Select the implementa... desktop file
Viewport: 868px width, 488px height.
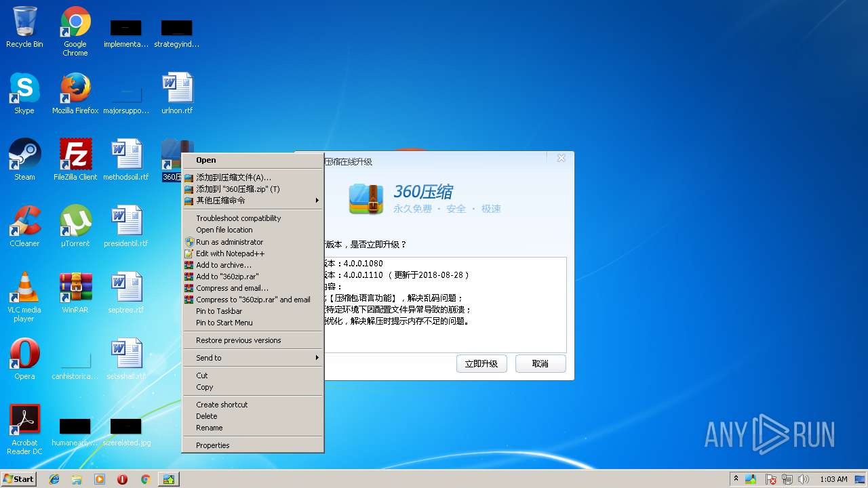pos(126,33)
